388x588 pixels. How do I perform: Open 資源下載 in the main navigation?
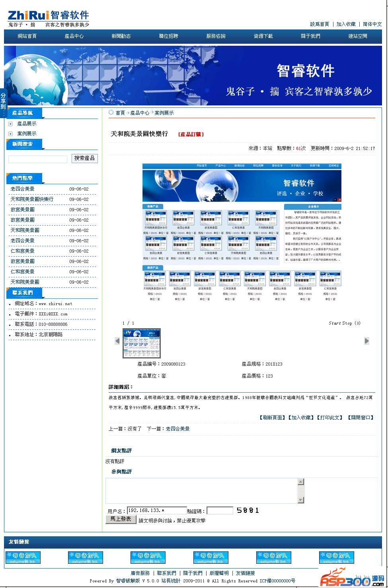pyautogui.click(x=263, y=36)
